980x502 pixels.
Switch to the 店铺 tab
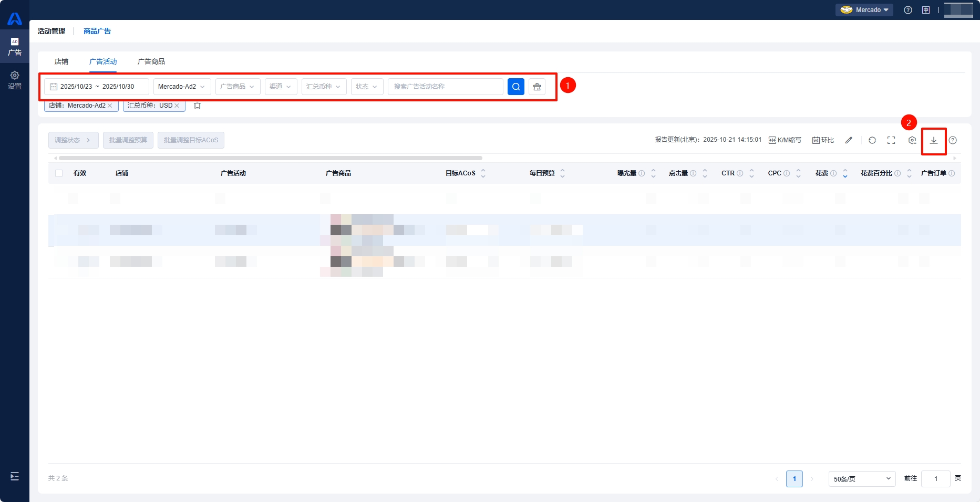click(61, 61)
